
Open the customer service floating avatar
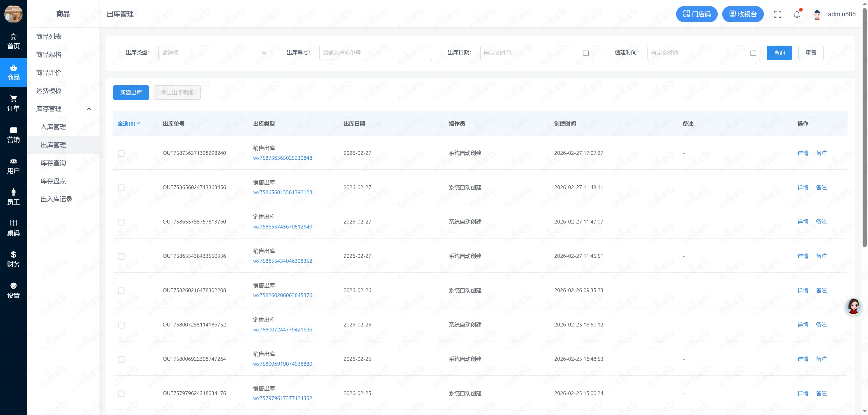point(854,306)
